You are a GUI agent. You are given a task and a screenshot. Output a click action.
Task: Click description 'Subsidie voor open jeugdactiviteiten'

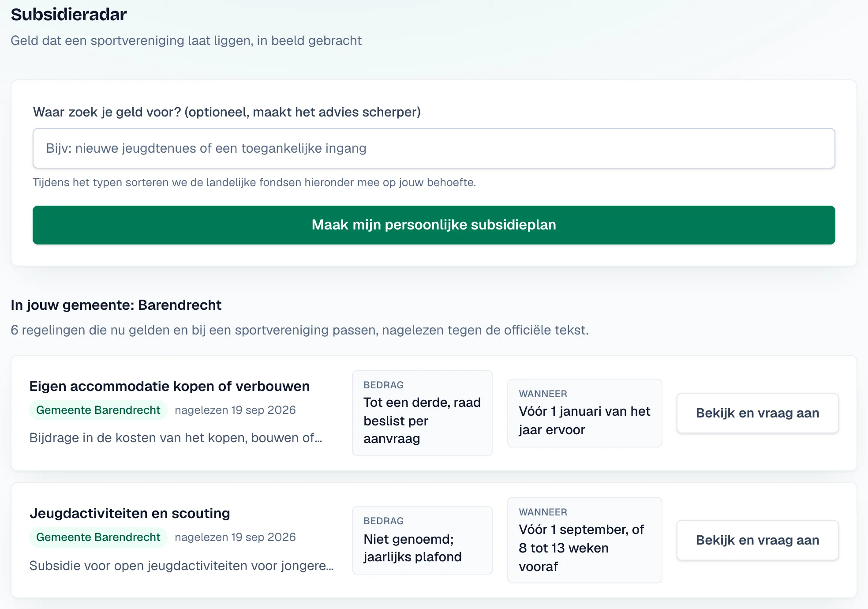181,566
